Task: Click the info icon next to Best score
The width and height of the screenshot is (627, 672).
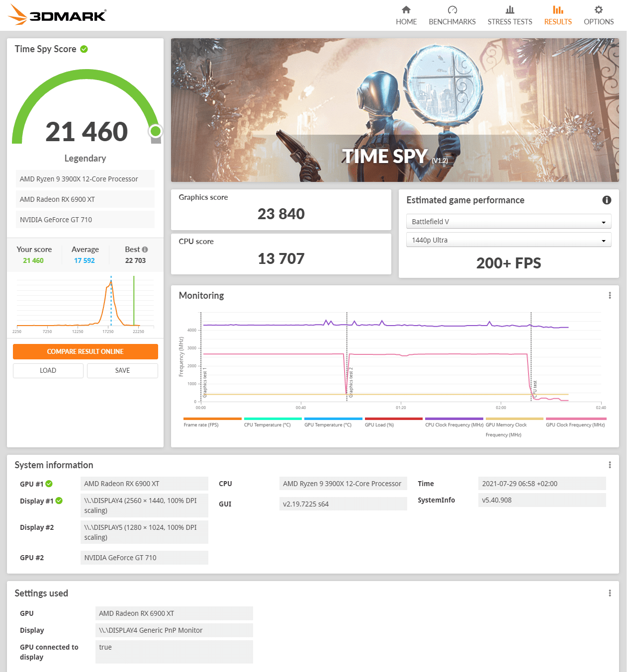Action: pyautogui.click(x=145, y=250)
